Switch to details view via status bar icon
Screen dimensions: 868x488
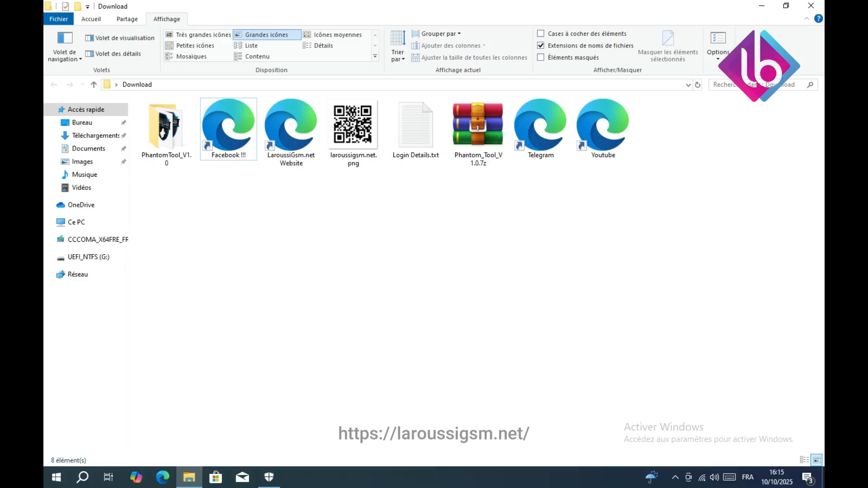coord(804,460)
